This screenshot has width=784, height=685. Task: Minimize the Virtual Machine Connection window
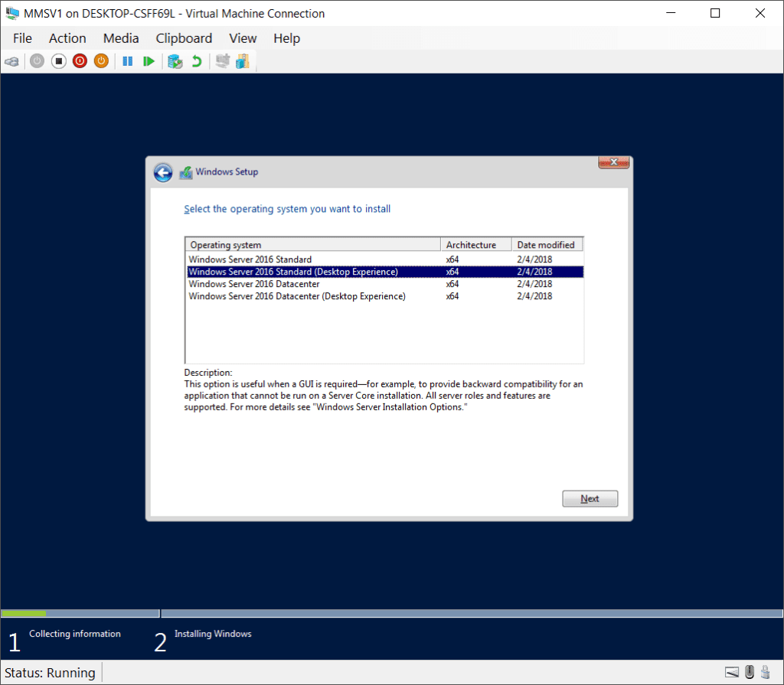pos(671,14)
